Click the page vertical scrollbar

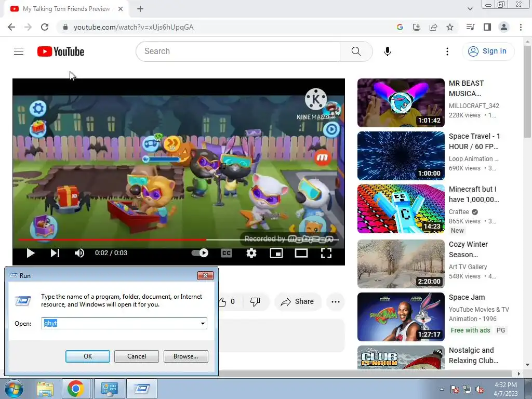pos(528,91)
